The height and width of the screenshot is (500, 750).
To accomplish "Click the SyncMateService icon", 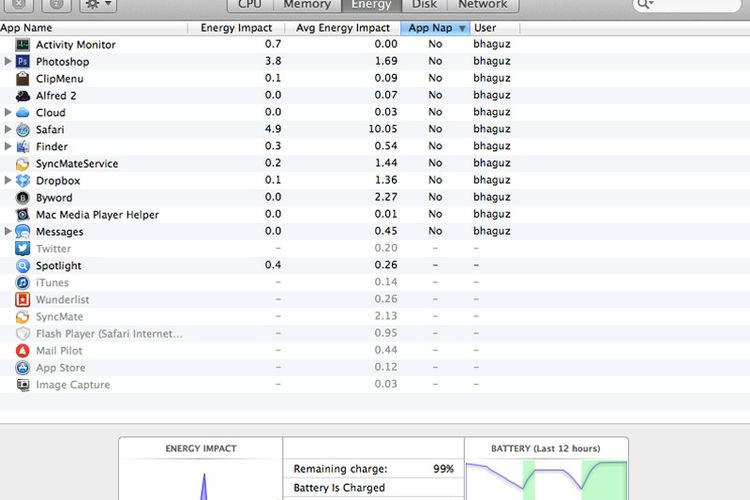I will [22, 164].
